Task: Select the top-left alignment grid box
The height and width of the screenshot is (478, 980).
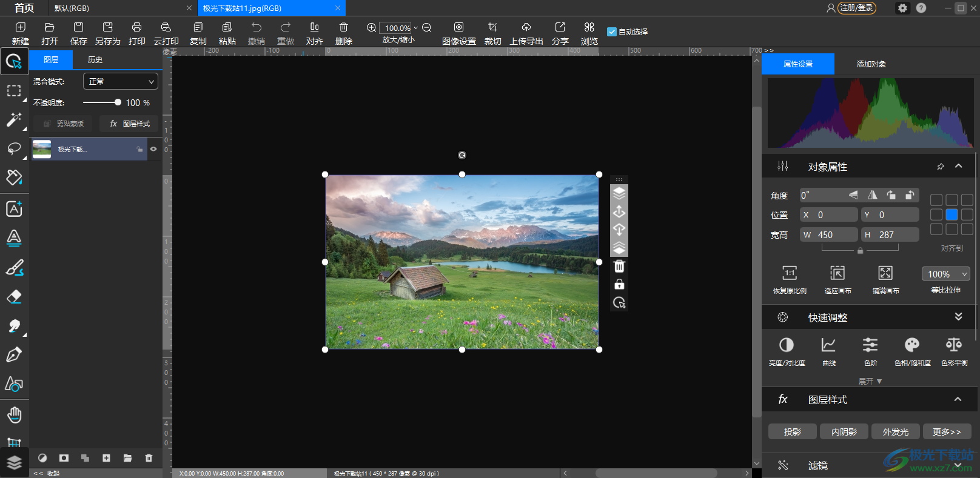Action: (936, 200)
